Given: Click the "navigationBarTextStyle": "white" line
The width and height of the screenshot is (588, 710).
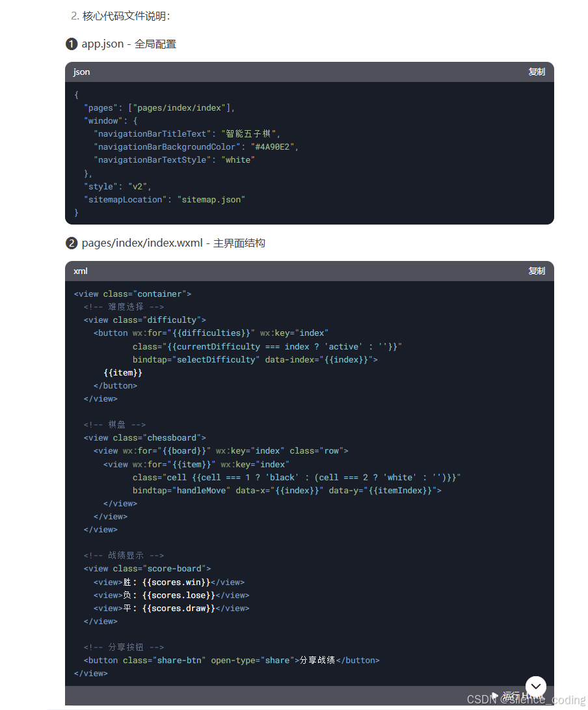Looking at the screenshot, I should point(174,160).
